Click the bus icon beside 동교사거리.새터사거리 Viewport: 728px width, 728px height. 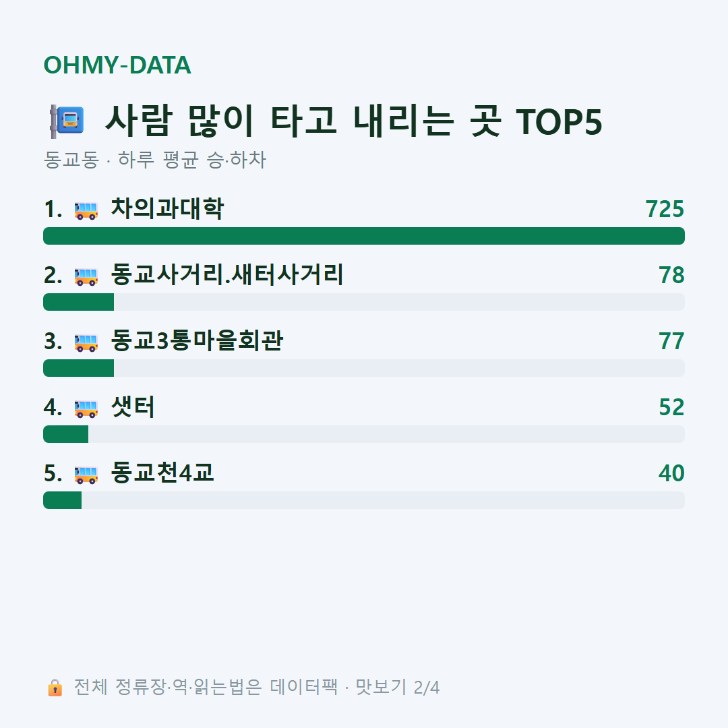(x=86, y=276)
